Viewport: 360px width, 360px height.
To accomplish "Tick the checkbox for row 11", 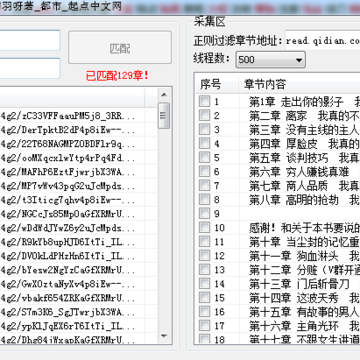I will (204, 242).
